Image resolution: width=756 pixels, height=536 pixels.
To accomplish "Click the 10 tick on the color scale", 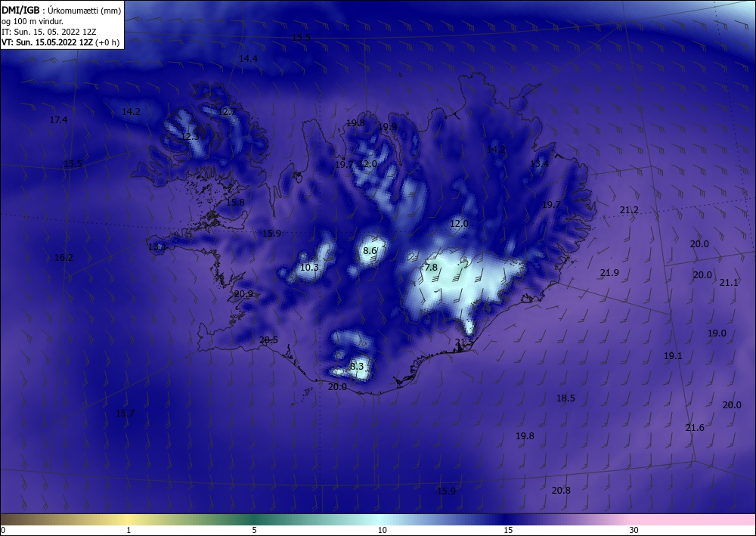I will 382,530.
